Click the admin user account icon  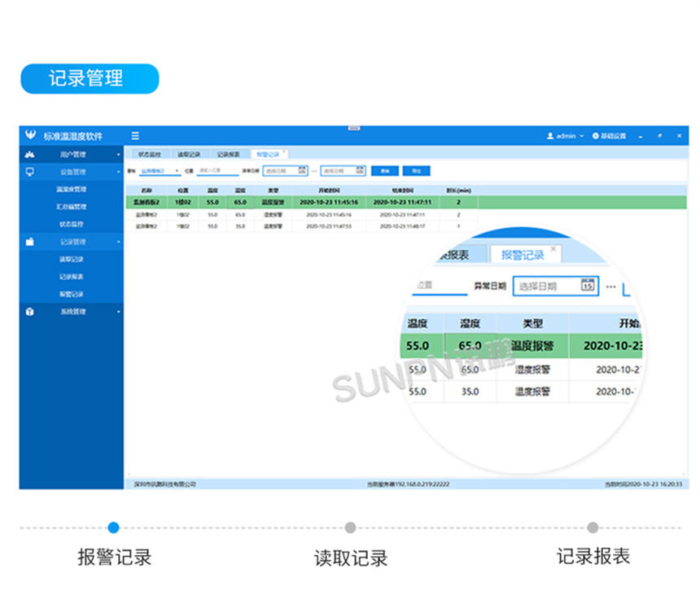[550, 135]
